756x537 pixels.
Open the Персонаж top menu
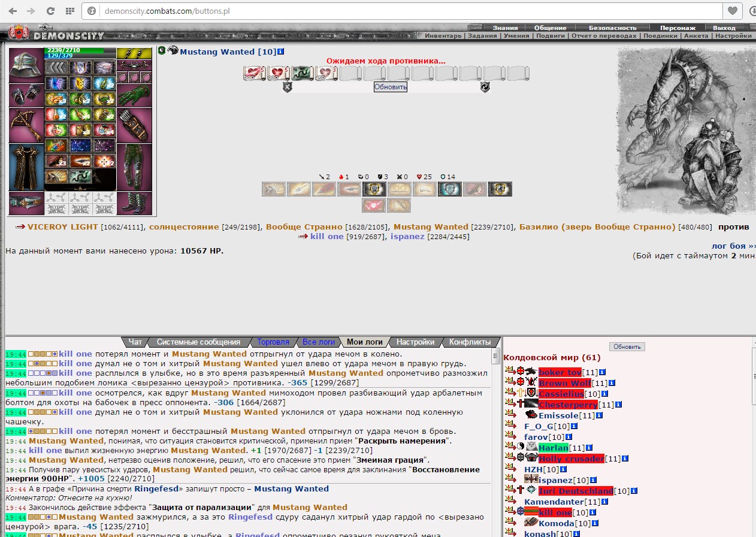click(678, 28)
